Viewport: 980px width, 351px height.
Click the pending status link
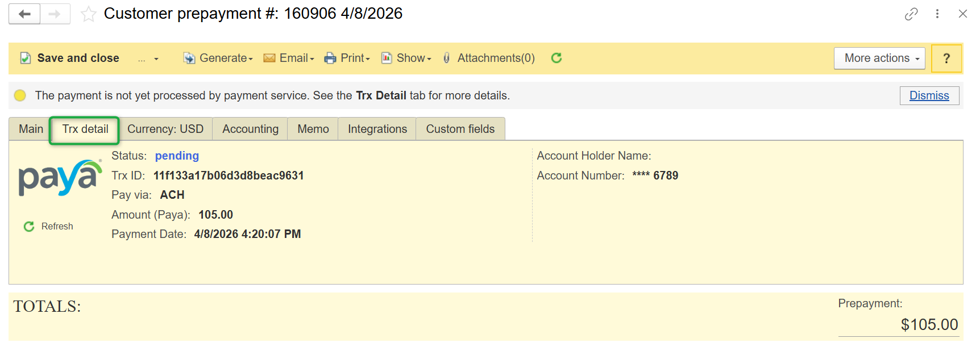177,156
